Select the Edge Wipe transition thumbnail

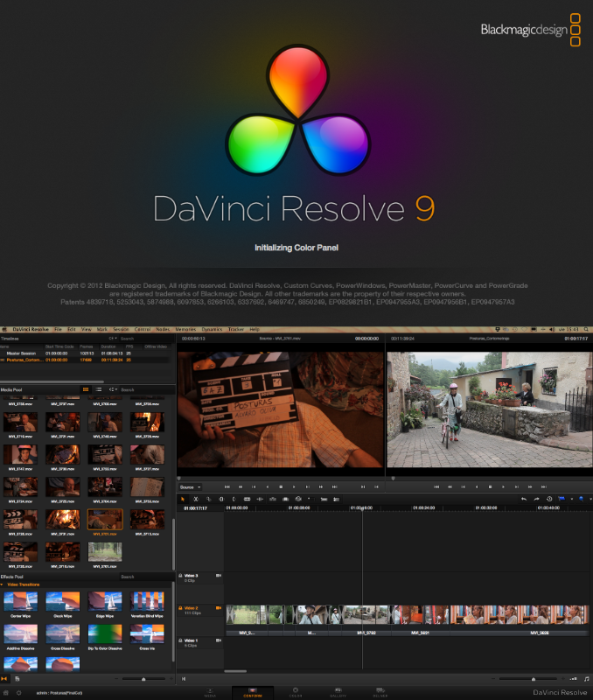coord(105,601)
